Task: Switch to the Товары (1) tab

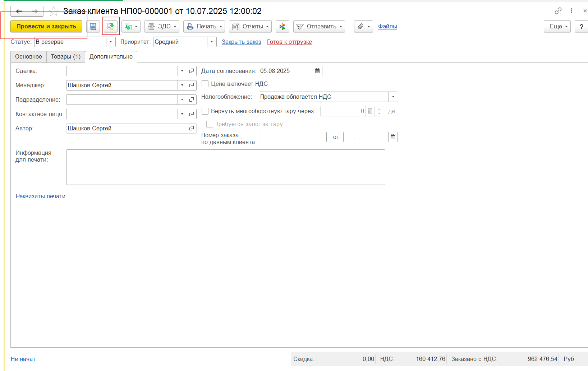Action: coord(66,57)
